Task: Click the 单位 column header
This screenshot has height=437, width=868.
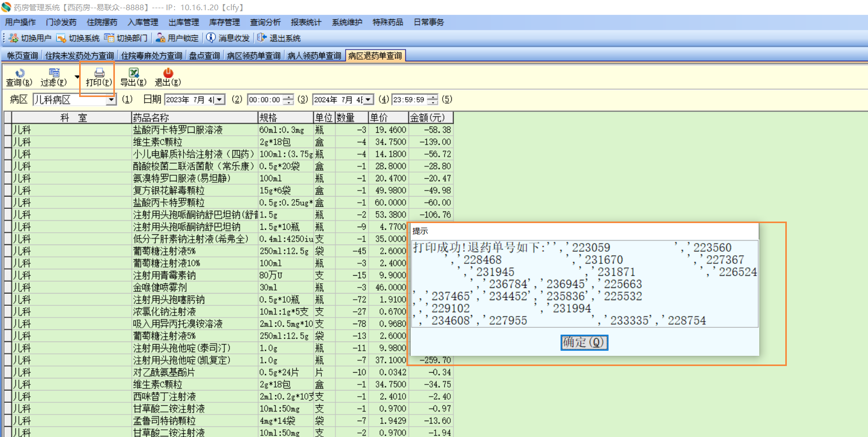Action: click(324, 118)
